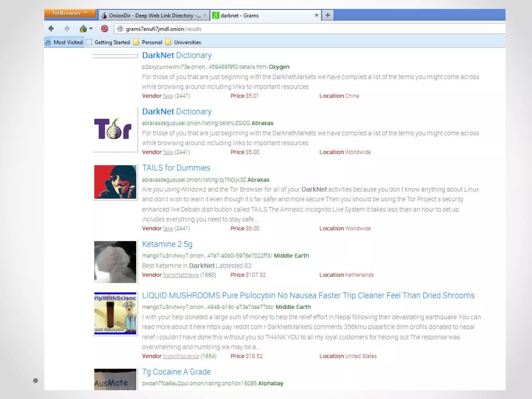Click the TAILS for Dummies hooded figure thumbnail
This screenshot has height=399, width=532.
coord(115,182)
